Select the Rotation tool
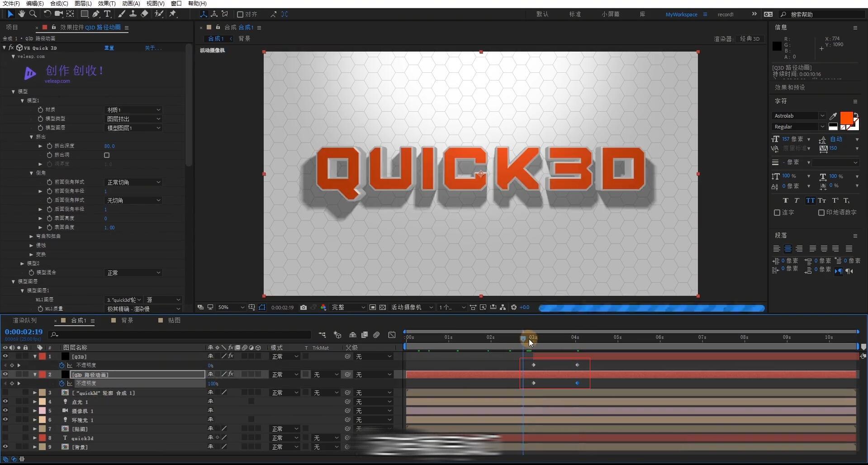 click(47, 14)
